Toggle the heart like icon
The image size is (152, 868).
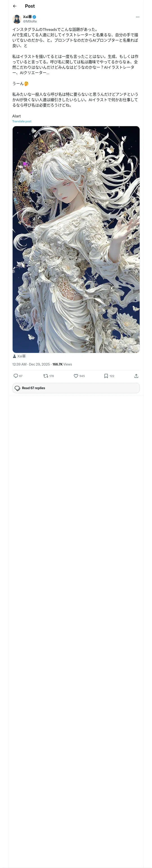pyautogui.click(x=76, y=376)
